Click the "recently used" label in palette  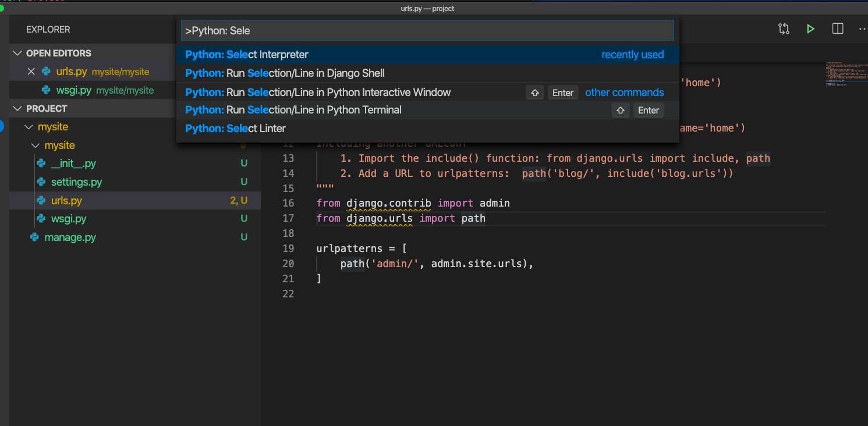coord(633,55)
